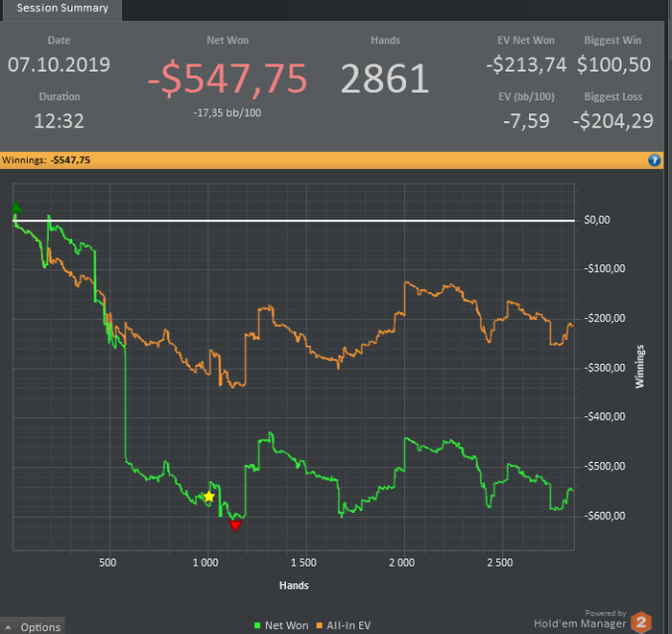Click the Biggest Loss value -$204,29
The height and width of the screenshot is (634, 672).
point(612,121)
